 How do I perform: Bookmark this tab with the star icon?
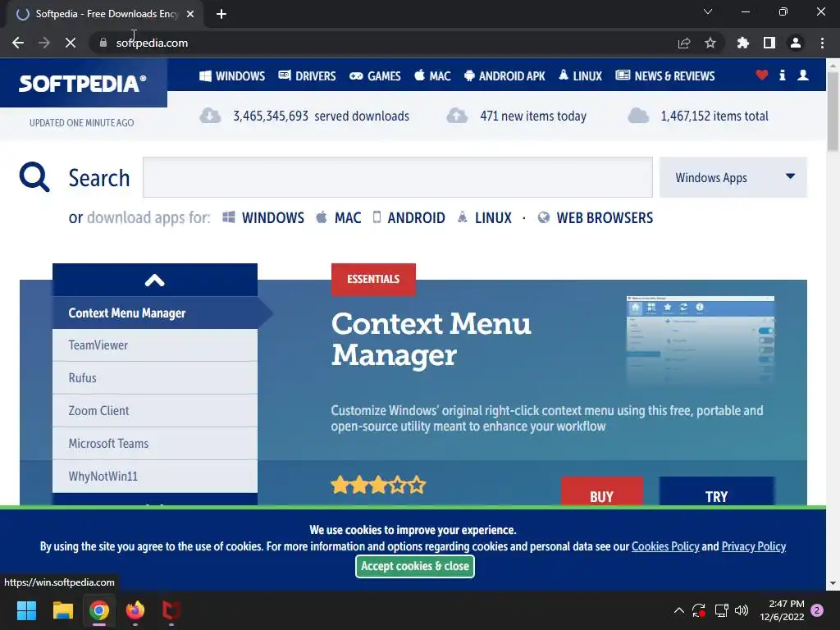tap(710, 43)
